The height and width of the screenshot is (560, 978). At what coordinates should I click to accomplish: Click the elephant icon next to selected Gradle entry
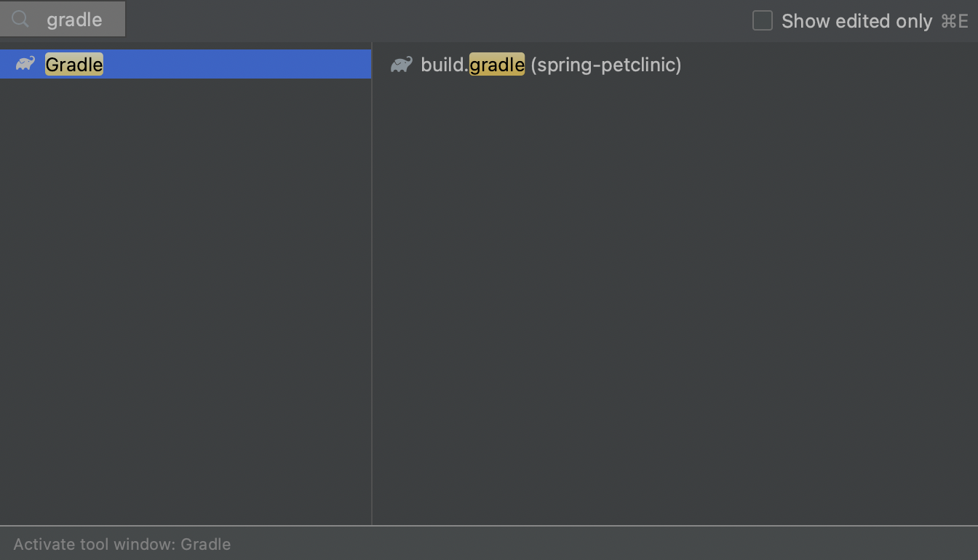pyautogui.click(x=24, y=64)
